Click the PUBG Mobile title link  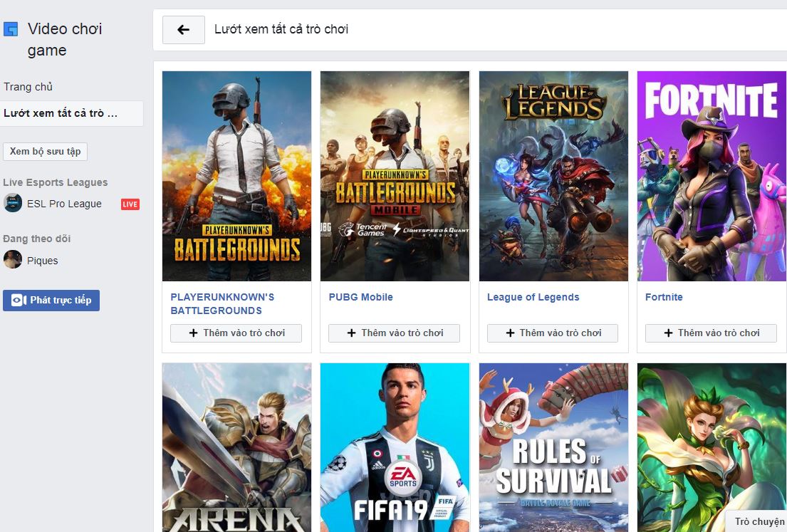click(x=361, y=297)
